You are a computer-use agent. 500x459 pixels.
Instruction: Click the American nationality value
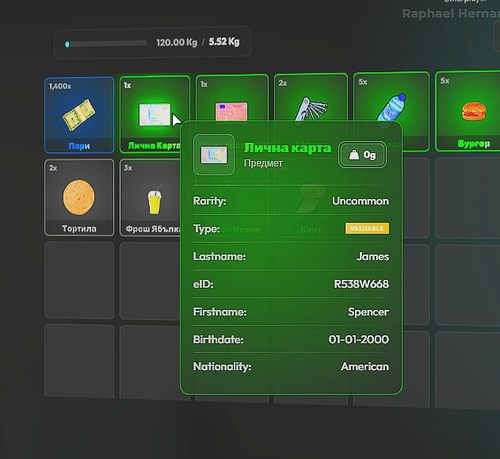coord(365,367)
